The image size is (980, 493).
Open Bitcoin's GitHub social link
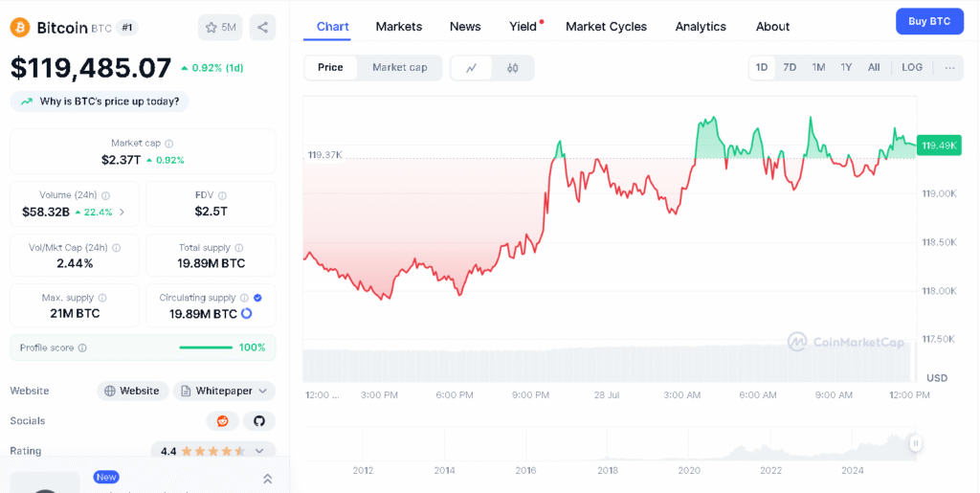click(259, 421)
